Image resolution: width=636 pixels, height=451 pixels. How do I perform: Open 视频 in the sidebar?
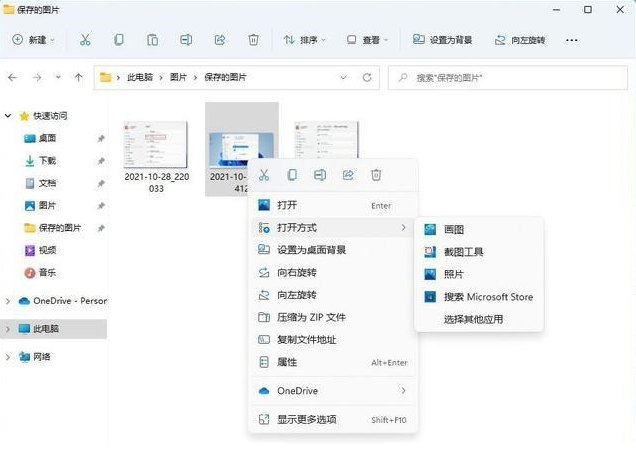coord(47,250)
